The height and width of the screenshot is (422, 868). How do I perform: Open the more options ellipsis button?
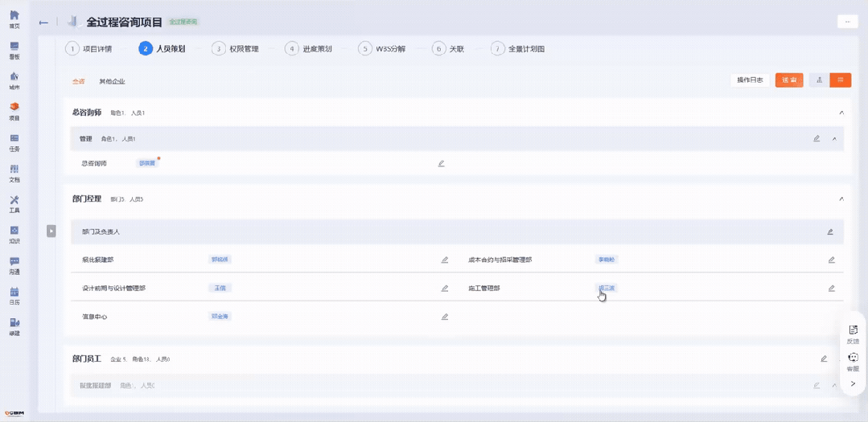pyautogui.click(x=847, y=22)
